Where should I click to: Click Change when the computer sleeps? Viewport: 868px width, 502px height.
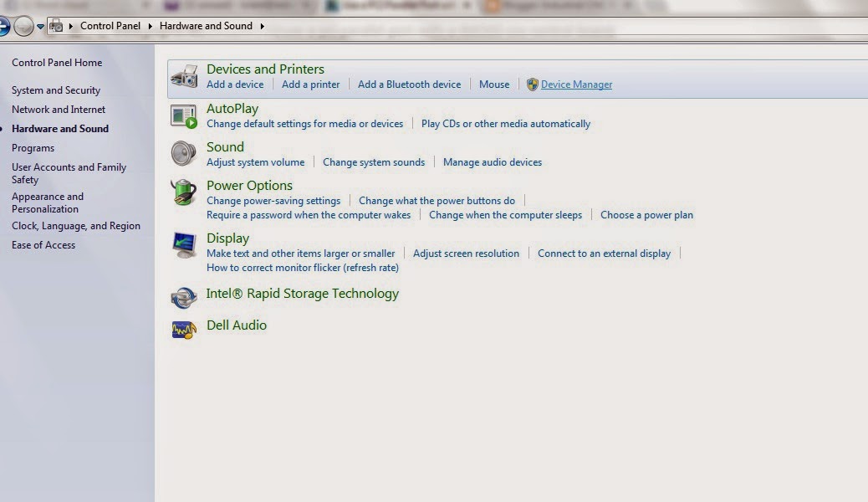[505, 215]
